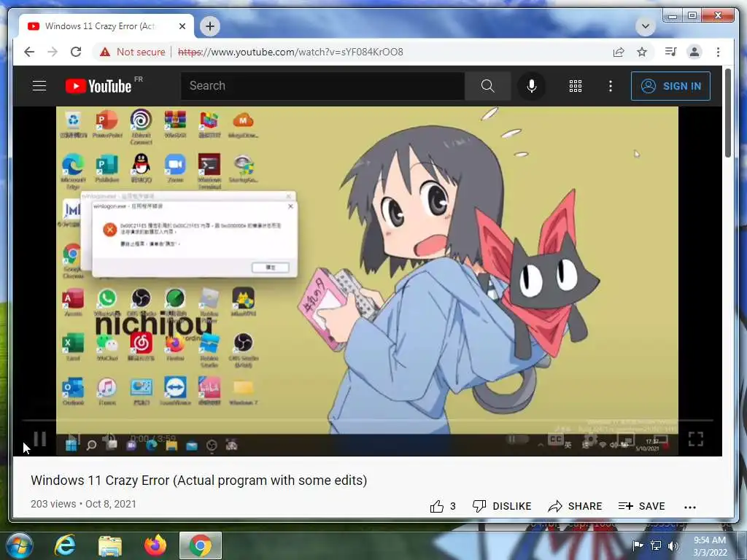Enter fullscreen video mode

(695, 438)
